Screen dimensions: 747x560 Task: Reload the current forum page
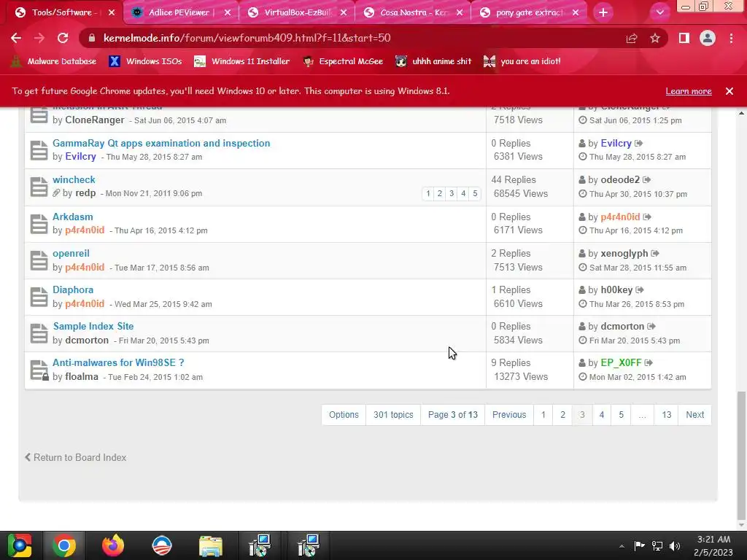point(63,38)
